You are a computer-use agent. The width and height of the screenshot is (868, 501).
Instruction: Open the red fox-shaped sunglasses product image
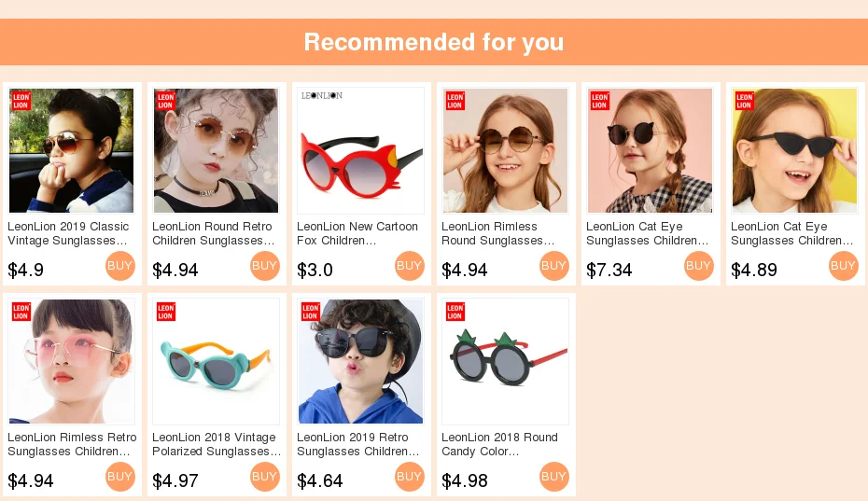pos(361,150)
